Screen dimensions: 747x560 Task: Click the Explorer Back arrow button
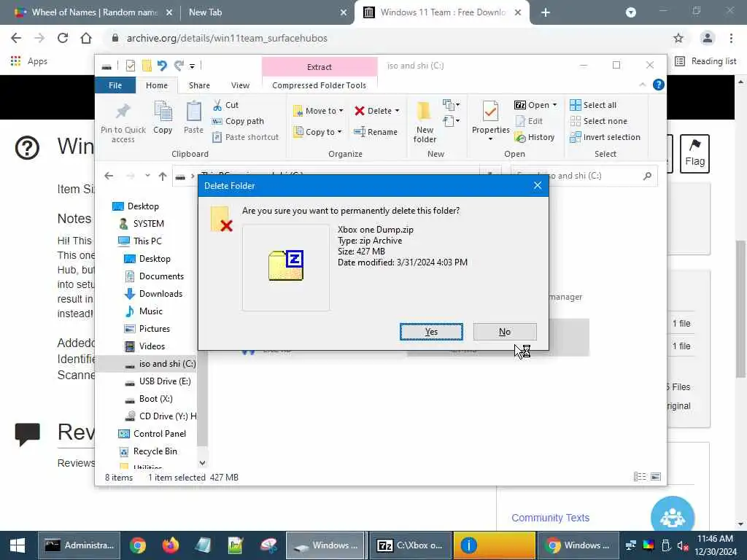(109, 176)
